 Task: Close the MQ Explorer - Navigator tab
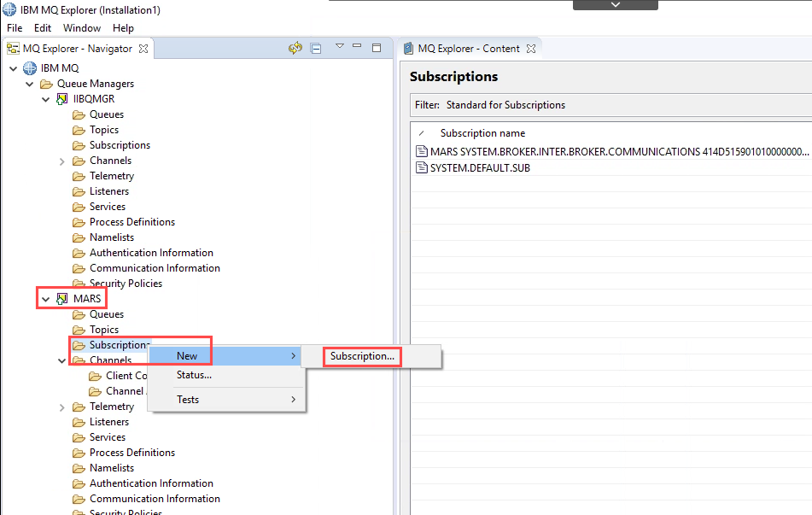pyautogui.click(x=143, y=48)
